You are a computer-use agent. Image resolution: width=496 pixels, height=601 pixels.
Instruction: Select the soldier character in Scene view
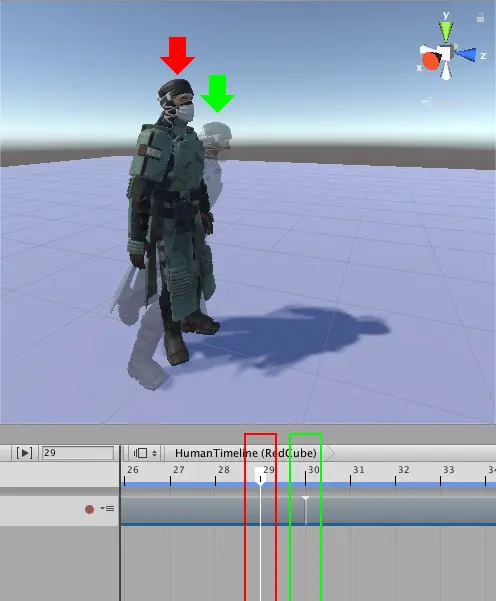(172, 222)
